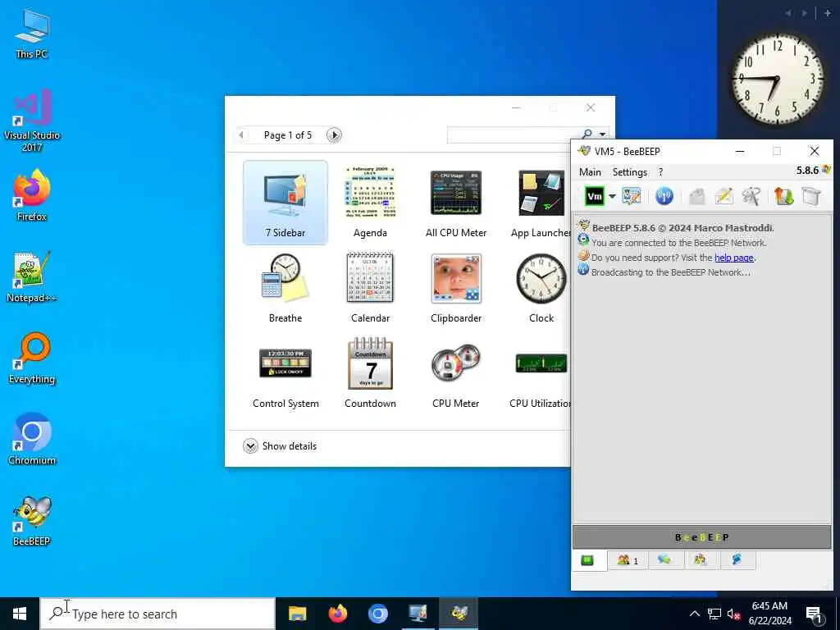
Task: Click sidebar previous page arrow
Action: pos(788,13)
